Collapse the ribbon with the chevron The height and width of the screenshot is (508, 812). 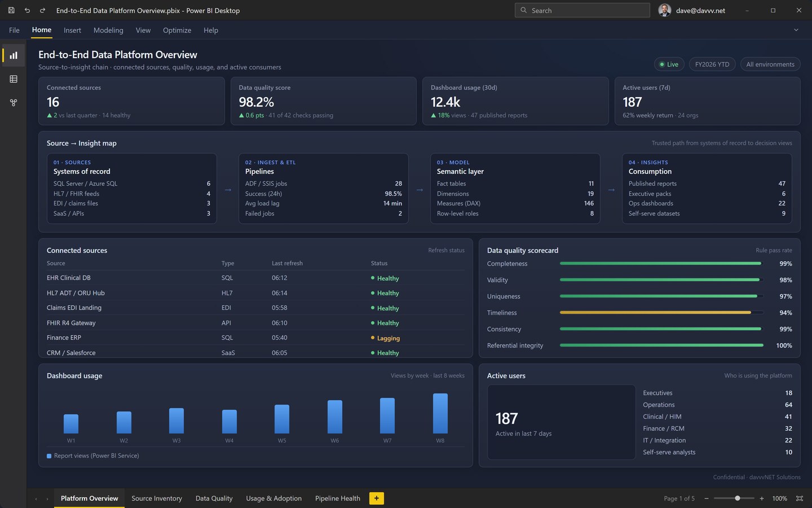coord(796,30)
